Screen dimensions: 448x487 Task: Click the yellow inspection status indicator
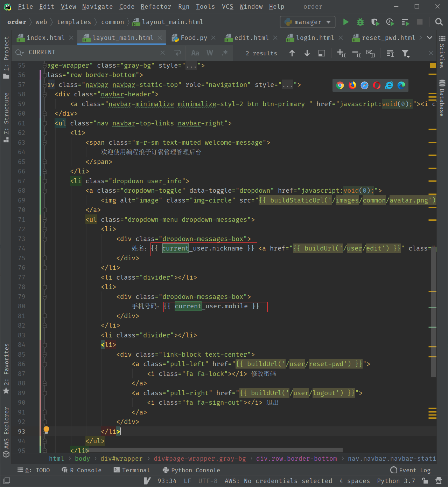(x=433, y=66)
